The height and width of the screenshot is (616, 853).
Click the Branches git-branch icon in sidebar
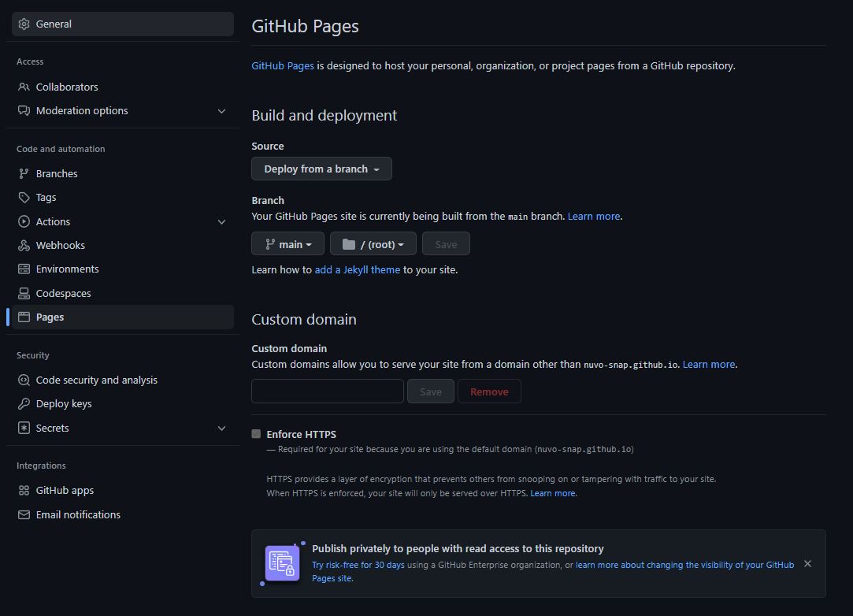24,173
